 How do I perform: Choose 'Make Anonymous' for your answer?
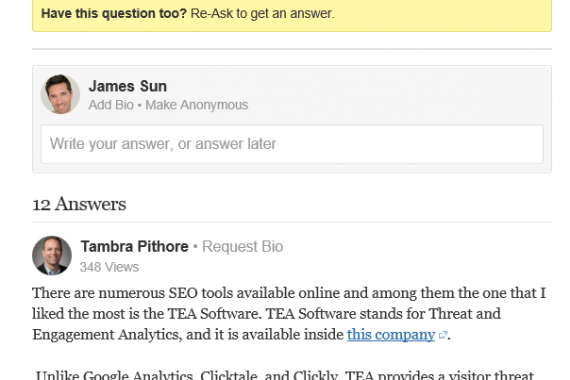click(197, 105)
